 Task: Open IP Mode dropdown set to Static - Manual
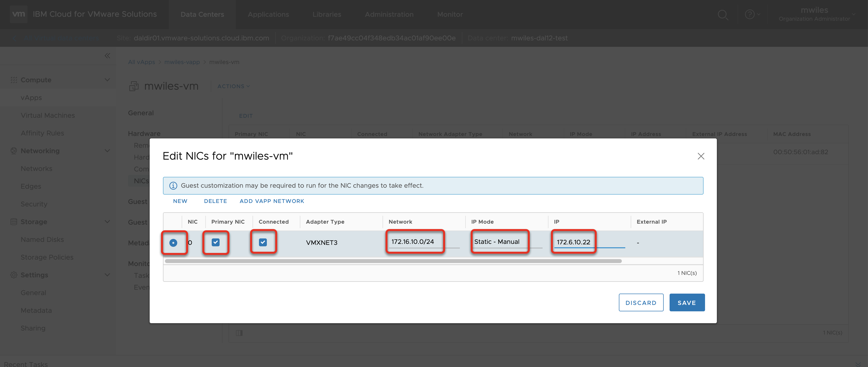tap(506, 242)
